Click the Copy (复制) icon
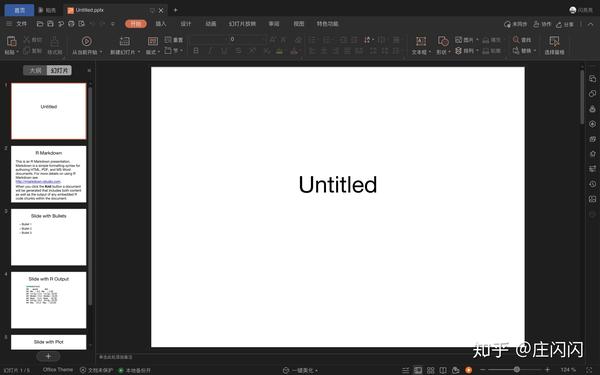The image size is (600, 375). (27, 51)
